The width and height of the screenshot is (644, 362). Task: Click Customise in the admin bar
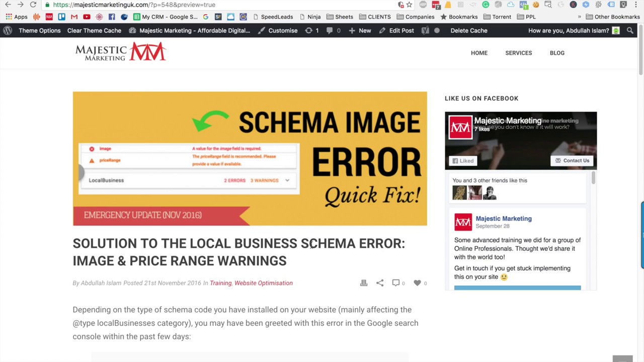click(x=278, y=30)
